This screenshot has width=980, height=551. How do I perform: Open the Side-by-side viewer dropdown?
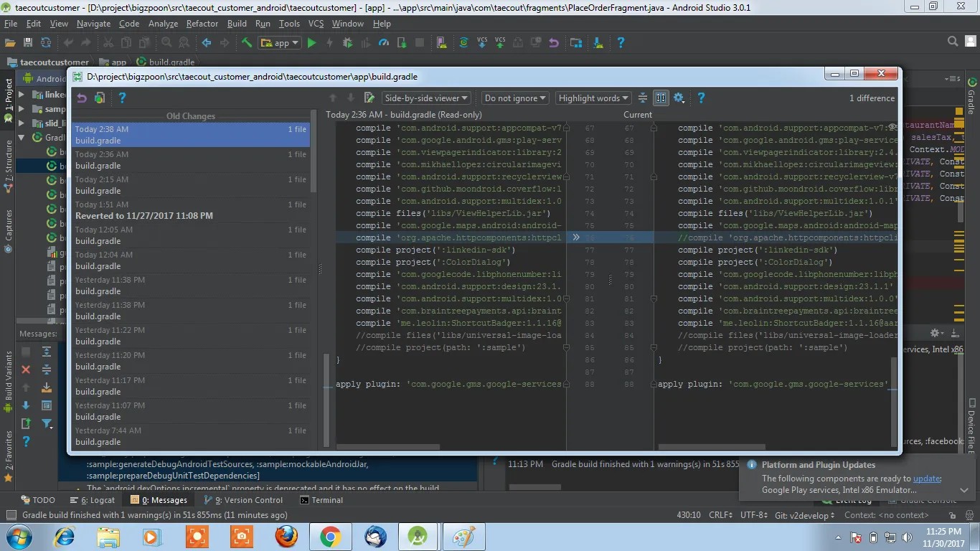pos(426,98)
